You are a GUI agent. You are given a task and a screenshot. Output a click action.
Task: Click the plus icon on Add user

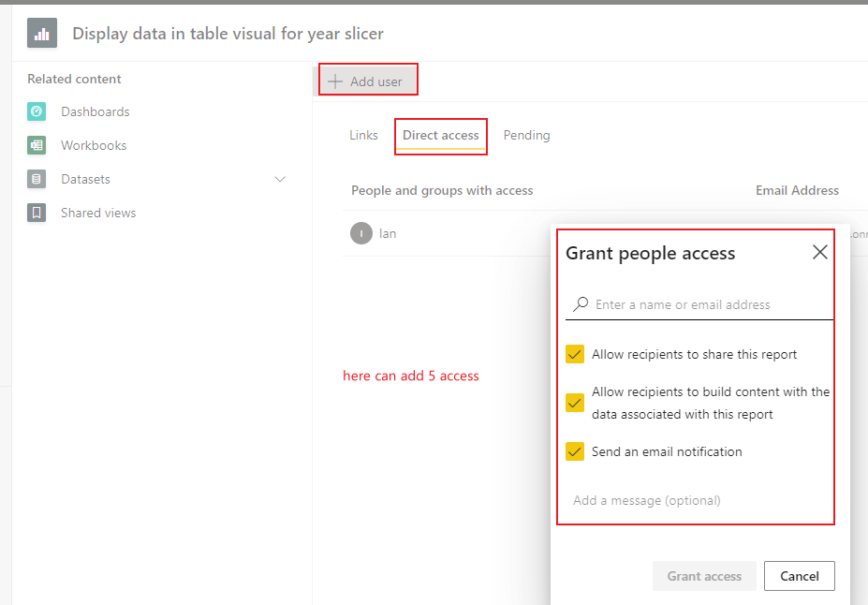(334, 80)
